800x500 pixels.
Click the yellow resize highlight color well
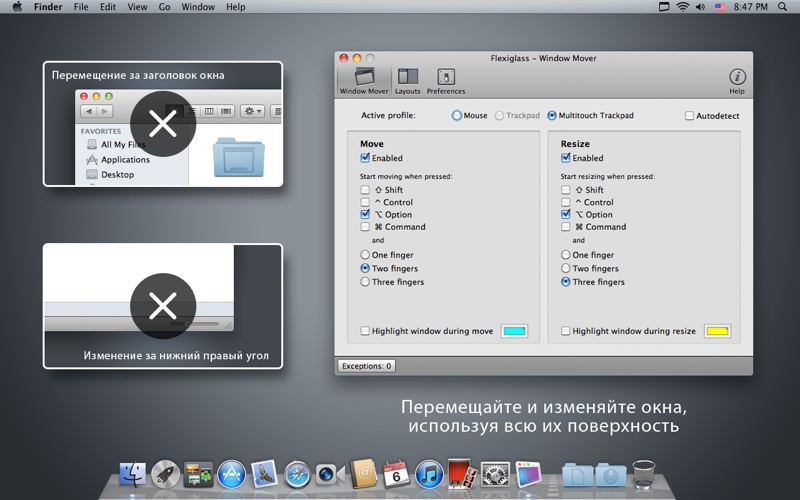click(x=717, y=331)
